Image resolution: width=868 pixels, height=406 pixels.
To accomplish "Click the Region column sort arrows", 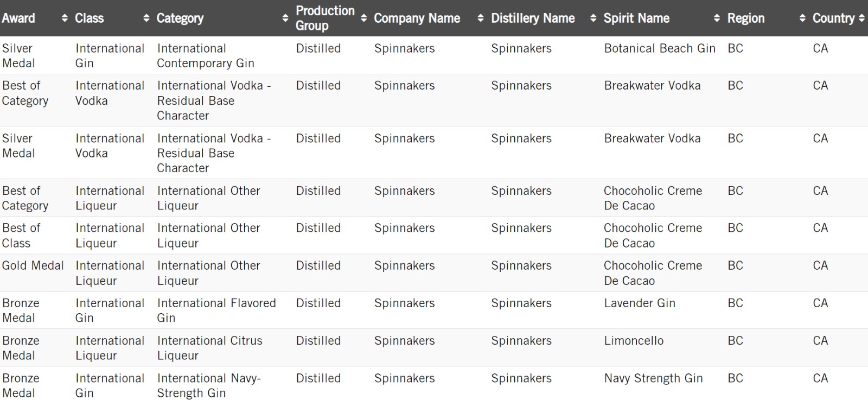I will click(802, 18).
